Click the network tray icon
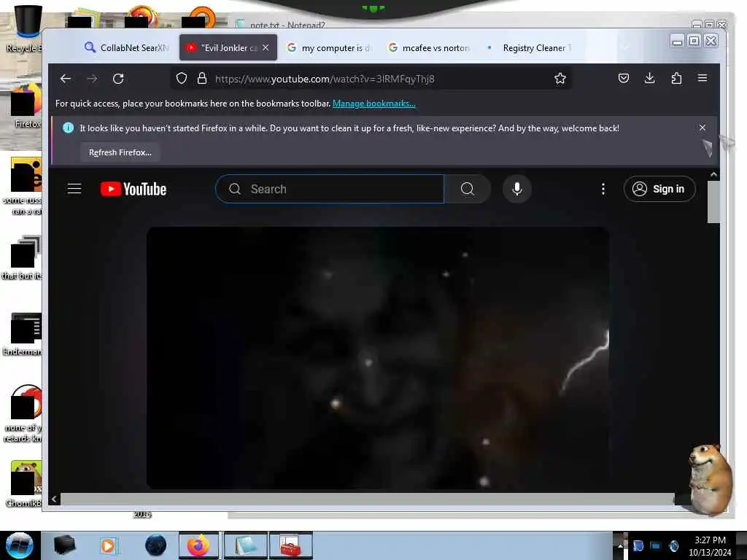 [656, 545]
